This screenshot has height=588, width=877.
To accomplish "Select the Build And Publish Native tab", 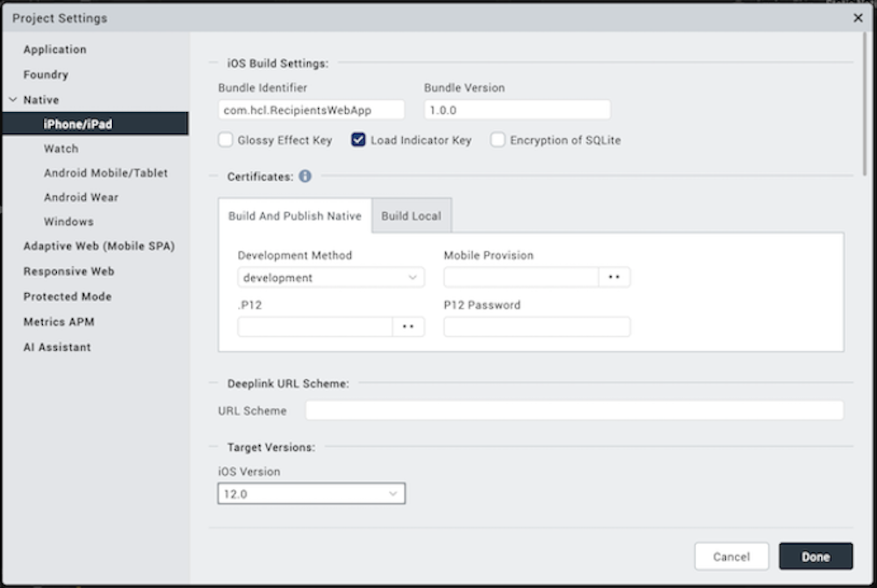I will 295,216.
